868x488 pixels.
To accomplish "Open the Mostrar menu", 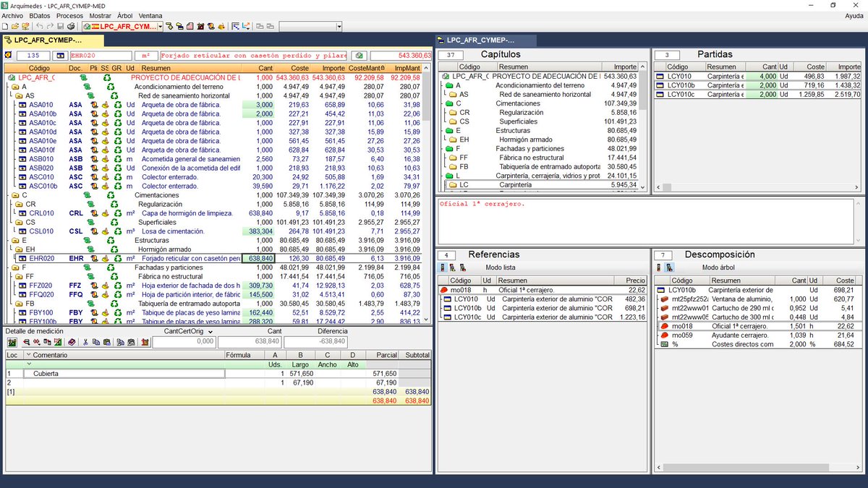I will point(101,15).
